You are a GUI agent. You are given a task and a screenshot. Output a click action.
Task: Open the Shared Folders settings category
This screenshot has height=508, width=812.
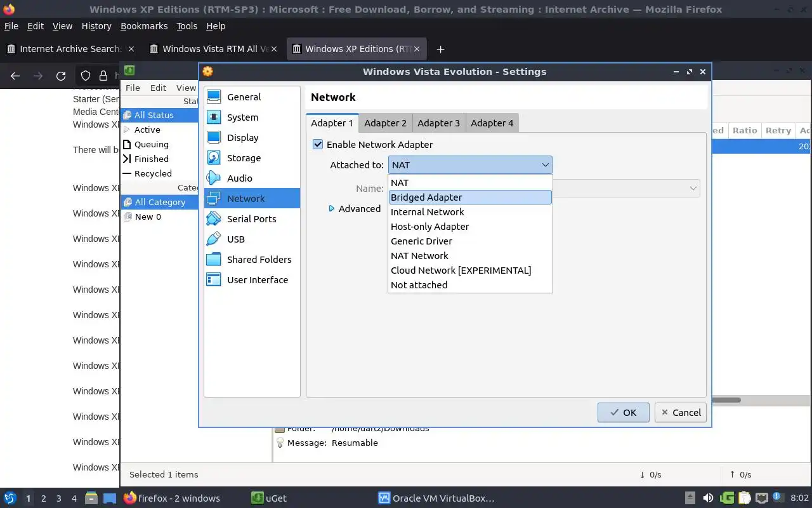point(252,260)
